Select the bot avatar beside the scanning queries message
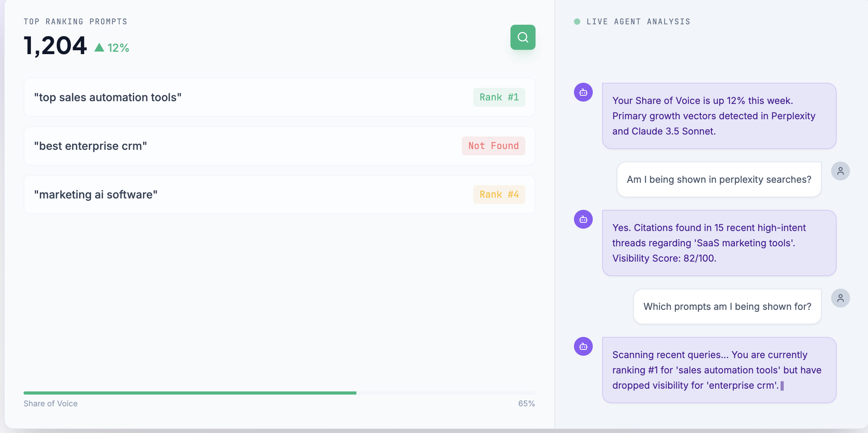Image resolution: width=868 pixels, height=433 pixels. [583, 346]
